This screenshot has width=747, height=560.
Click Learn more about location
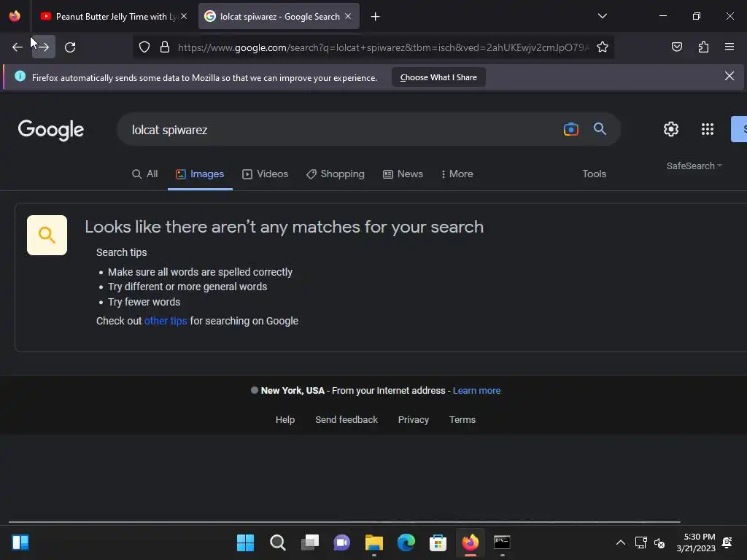coord(476,391)
